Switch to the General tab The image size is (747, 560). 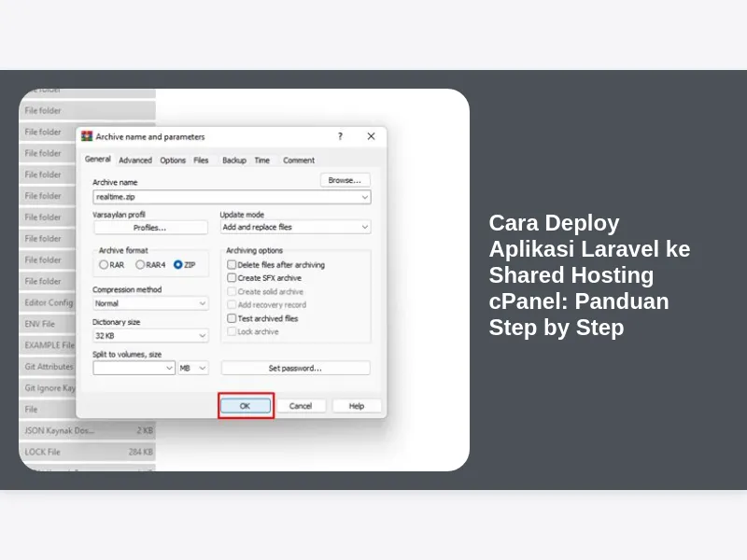click(x=98, y=160)
